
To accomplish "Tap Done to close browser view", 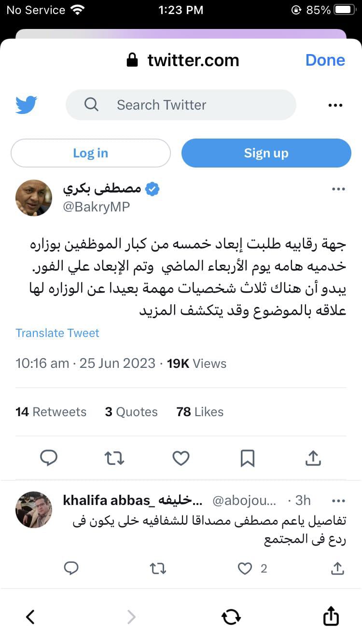I will (325, 60).
